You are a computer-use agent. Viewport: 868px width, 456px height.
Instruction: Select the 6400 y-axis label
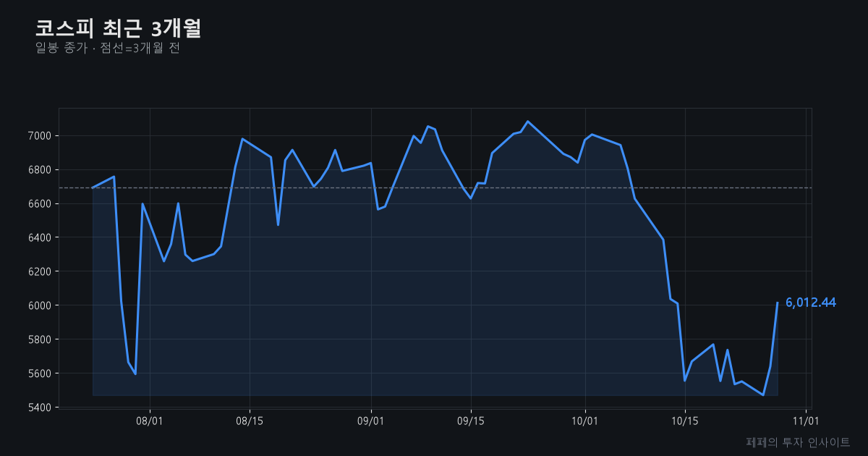[x=39, y=237]
